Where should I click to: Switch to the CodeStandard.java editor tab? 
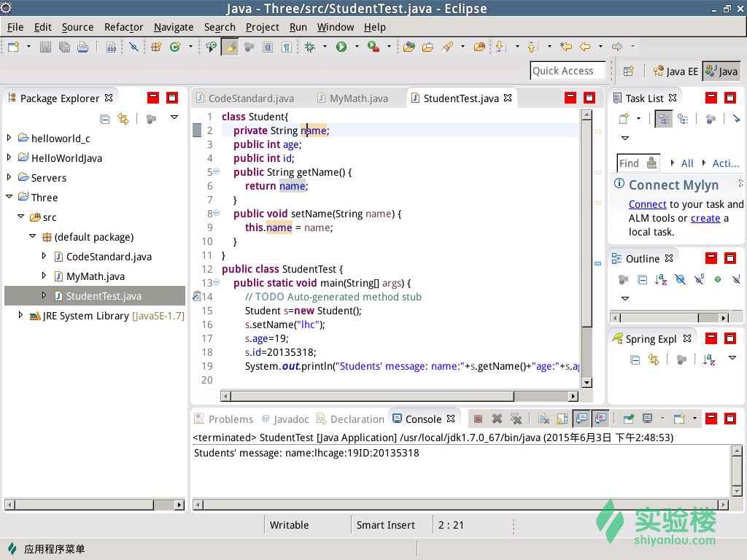coord(245,98)
